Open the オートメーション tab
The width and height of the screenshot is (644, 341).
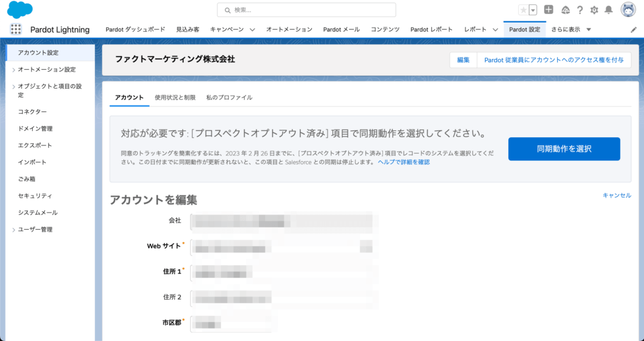point(289,30)
